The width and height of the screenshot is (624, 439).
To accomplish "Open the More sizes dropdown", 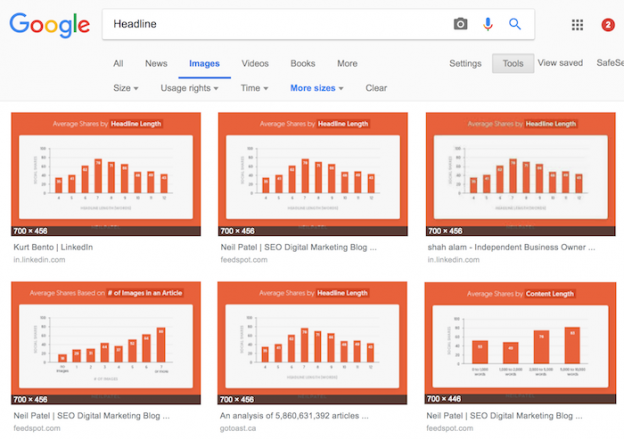I will coord(316,88).
